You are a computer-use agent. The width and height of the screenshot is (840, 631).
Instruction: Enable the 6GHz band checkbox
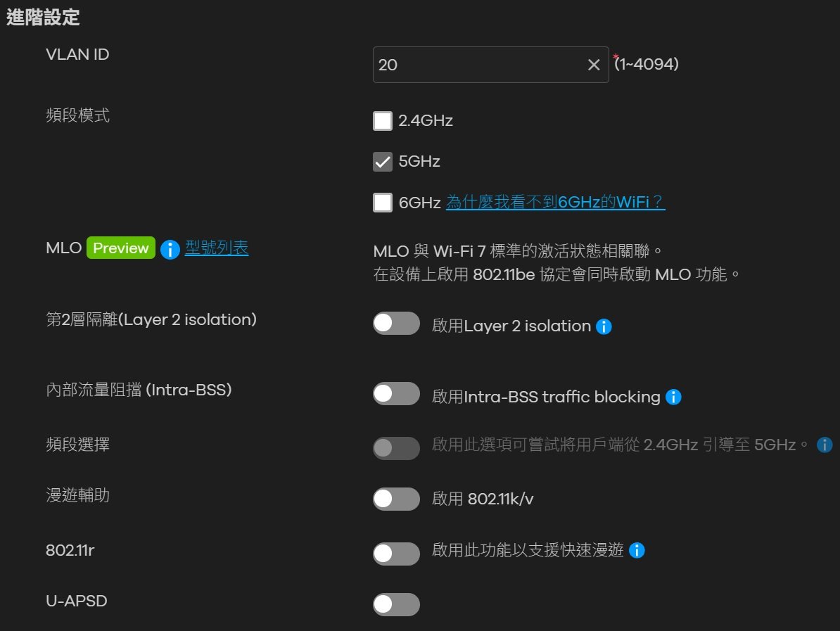pyautogui.click(x=382, y=202)
